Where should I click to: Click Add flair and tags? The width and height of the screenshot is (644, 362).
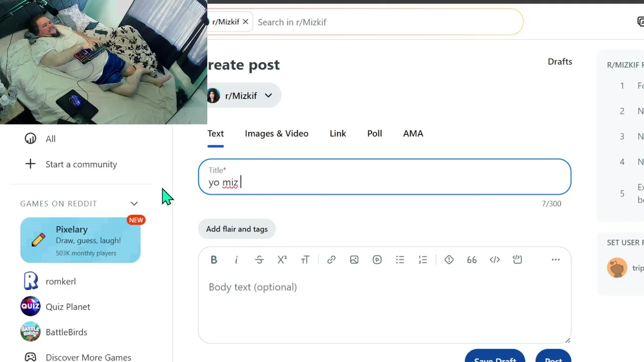[x=237, y=229]
